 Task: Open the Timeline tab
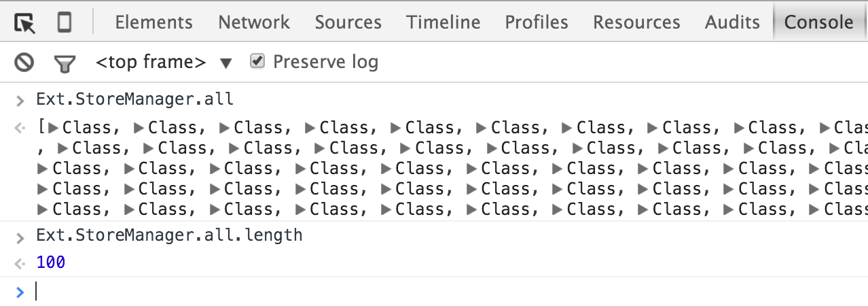(x=444, y=22)
